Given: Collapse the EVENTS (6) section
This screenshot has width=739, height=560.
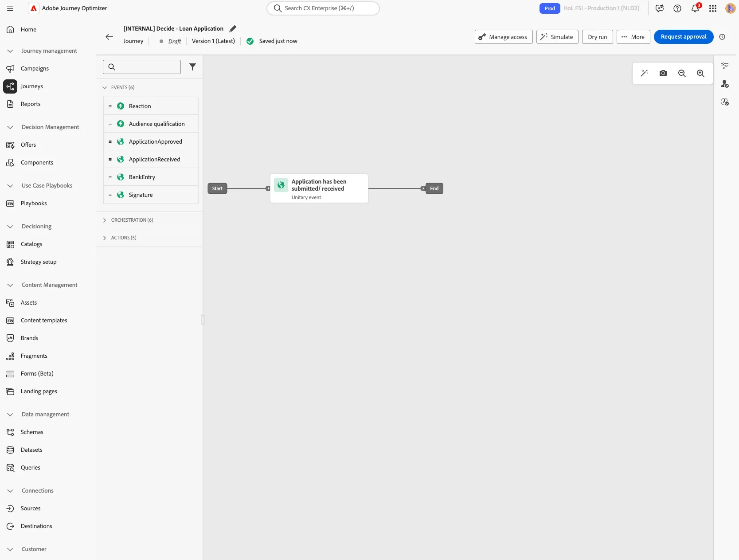Looking at the screenshot, I should (105, 87).
